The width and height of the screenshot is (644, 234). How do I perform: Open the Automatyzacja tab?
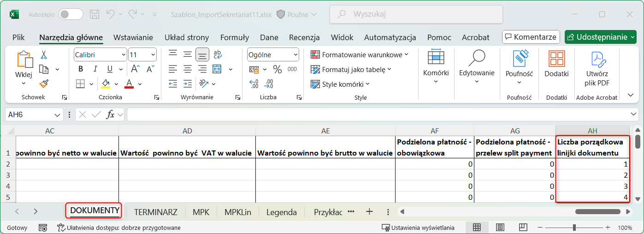pyautogui.click(x=390, y=37)
